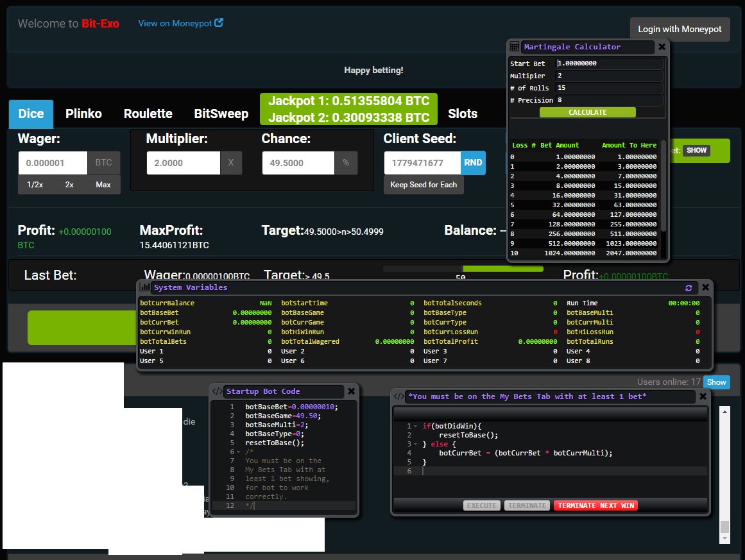Viewport: 745px width, 560px height.
Task: Close the bot script editor window
Action: coord(703,396)
